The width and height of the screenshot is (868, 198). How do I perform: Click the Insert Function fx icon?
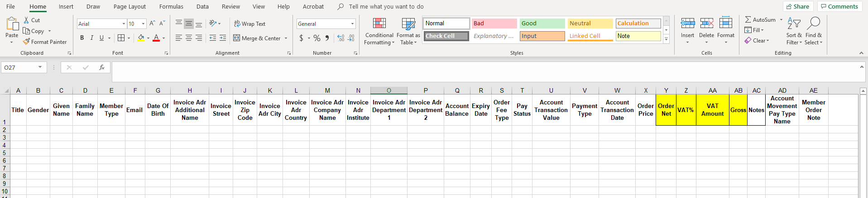102,67
